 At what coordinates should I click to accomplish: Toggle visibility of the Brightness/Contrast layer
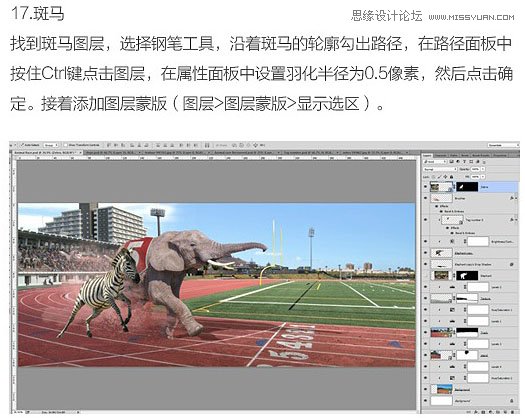(x=425, y=241)
